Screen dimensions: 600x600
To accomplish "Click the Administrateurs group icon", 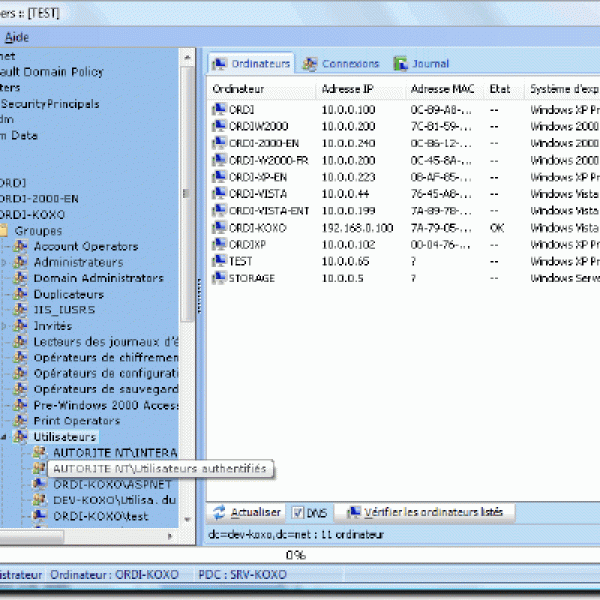I will 21,262.
